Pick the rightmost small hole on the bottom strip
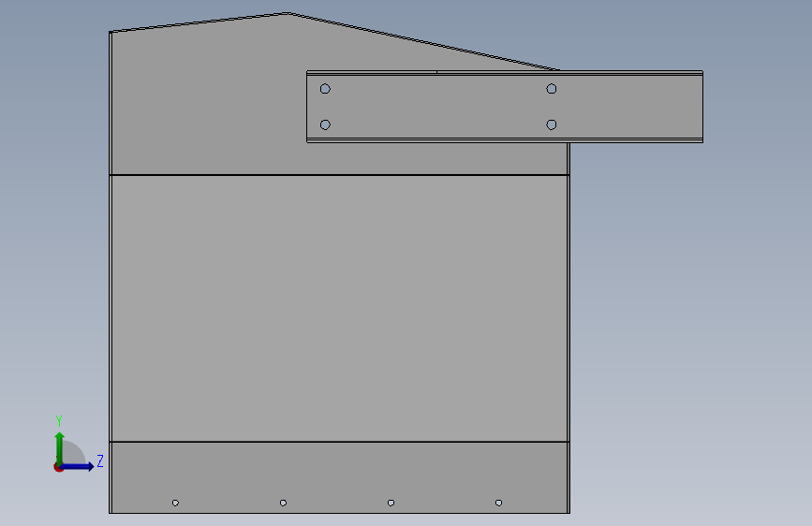The image size is (812, 526). (498, 503)
